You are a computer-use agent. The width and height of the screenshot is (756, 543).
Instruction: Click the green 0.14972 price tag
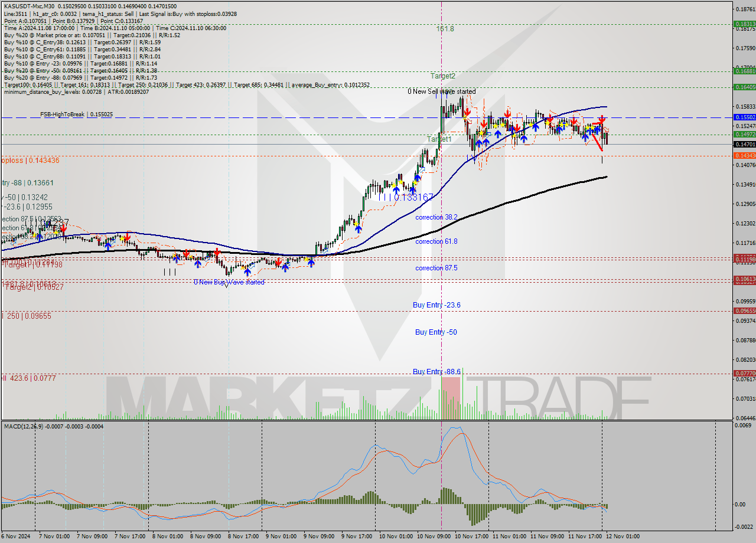[744, 135]
